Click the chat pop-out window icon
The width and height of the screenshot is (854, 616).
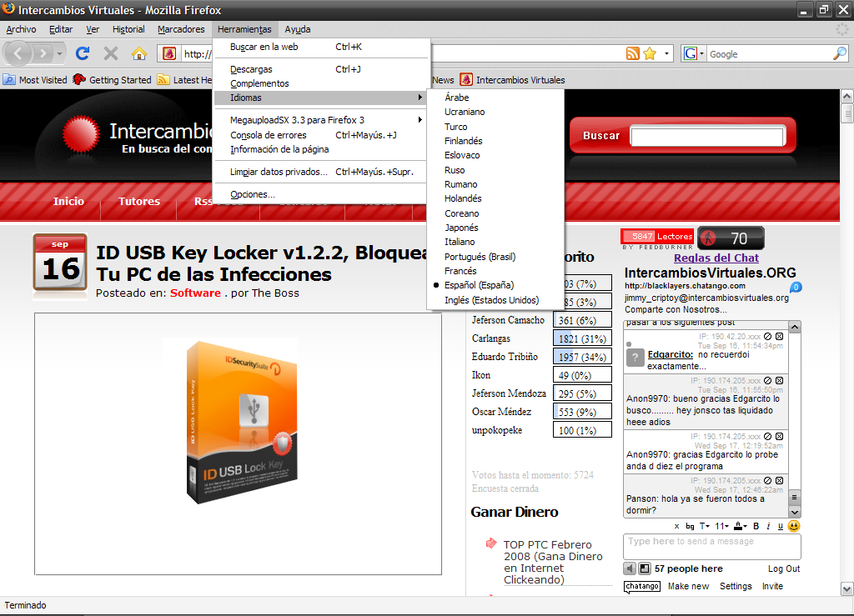click(x=645, y=568)
